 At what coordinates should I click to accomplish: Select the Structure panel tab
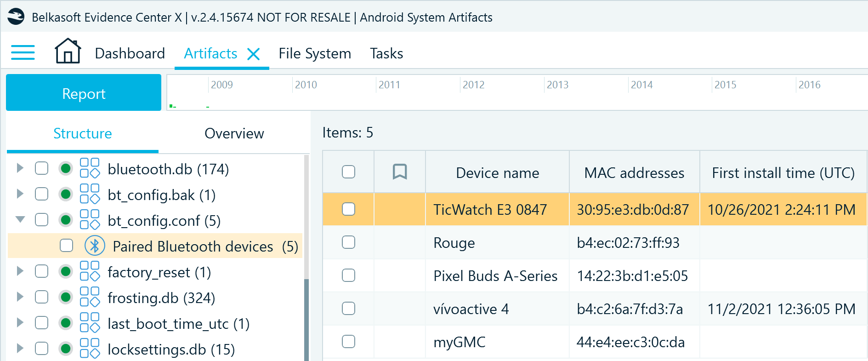pos(83,133)
